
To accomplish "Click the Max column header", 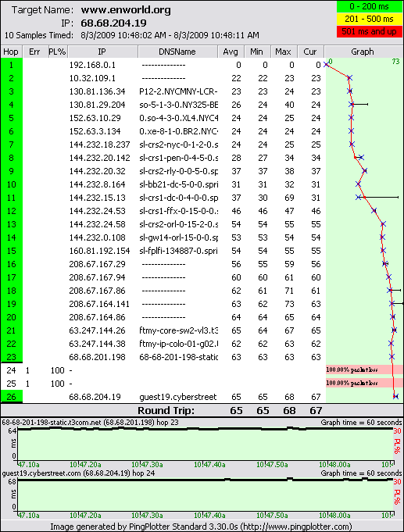I will 284,52.
